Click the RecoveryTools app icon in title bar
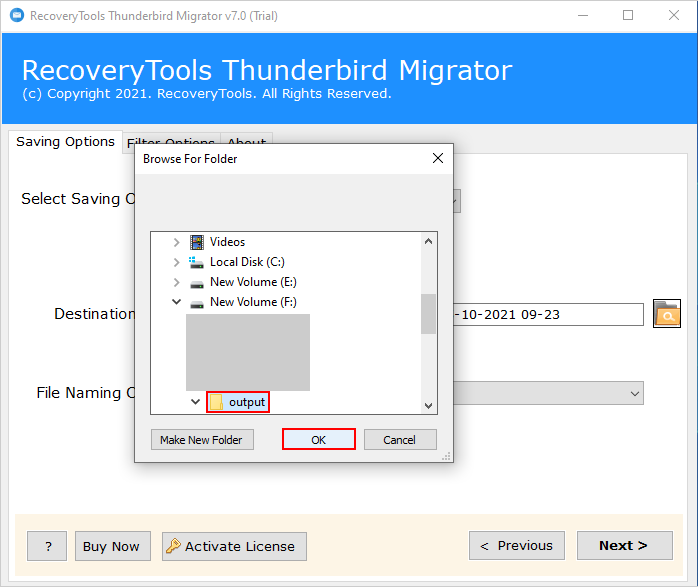Screen dimensions: 698x587 (x=17, y=16)
